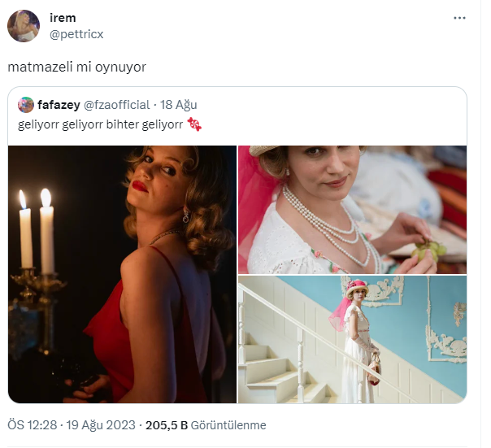Open the candlelit red dress photo

coord(122,274)
